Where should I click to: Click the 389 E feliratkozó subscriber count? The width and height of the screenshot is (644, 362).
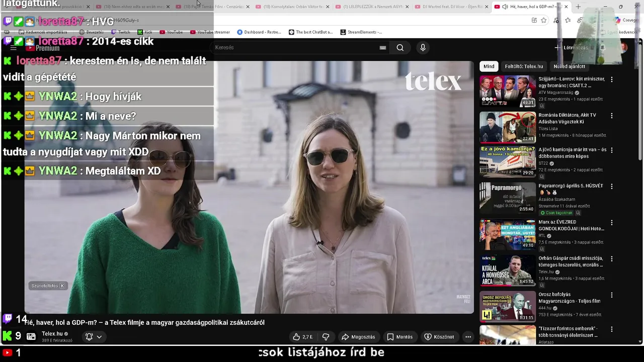[57, 340]
